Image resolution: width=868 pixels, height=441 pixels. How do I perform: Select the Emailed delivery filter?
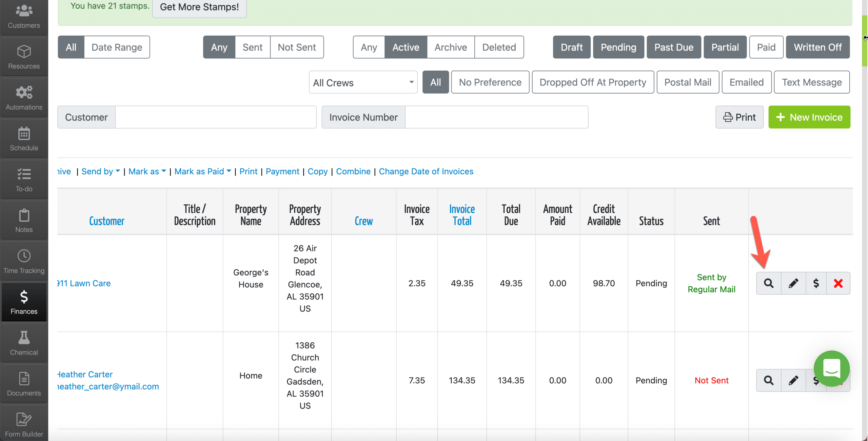[x=746, y=82]
